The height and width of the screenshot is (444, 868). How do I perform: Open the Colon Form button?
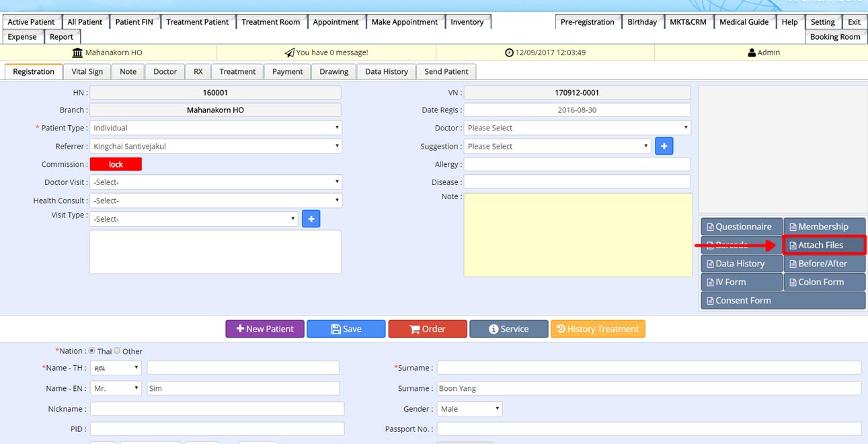[x=824, y=282]
